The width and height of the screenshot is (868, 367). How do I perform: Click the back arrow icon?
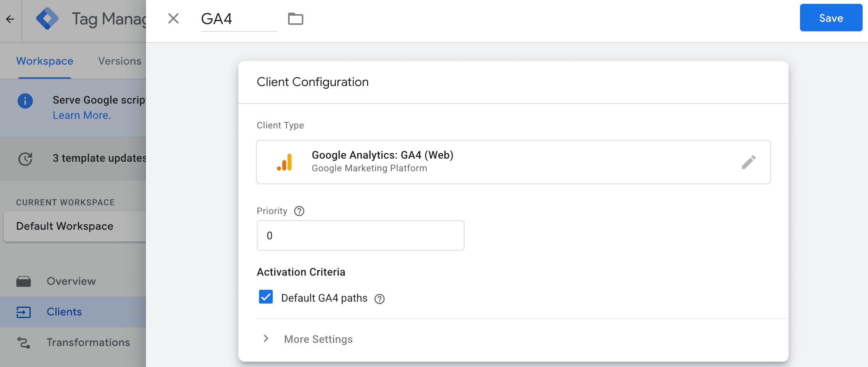click(x=10, y=19)
